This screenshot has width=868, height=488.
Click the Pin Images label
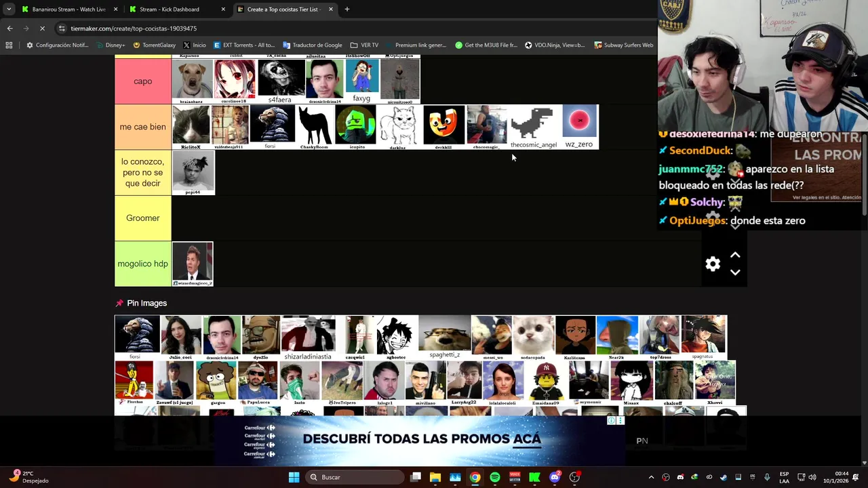tap(146, 303)
